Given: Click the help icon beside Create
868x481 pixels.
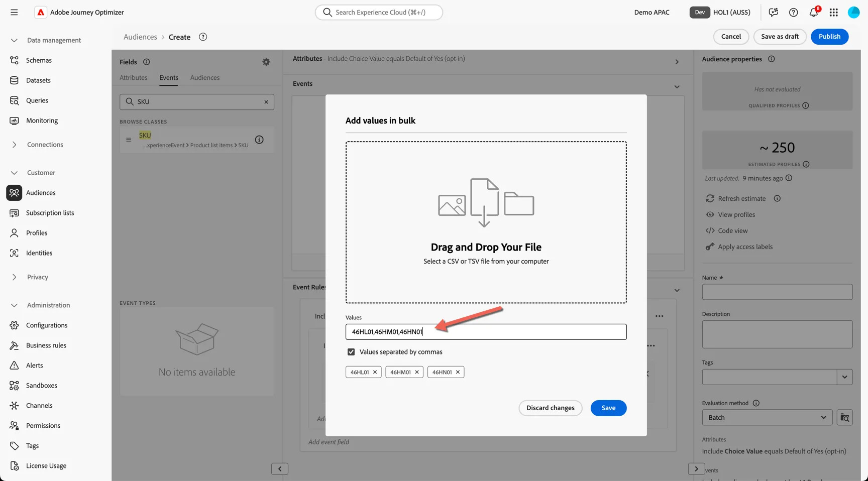Looking at the screenshot, I should [203, 37].
